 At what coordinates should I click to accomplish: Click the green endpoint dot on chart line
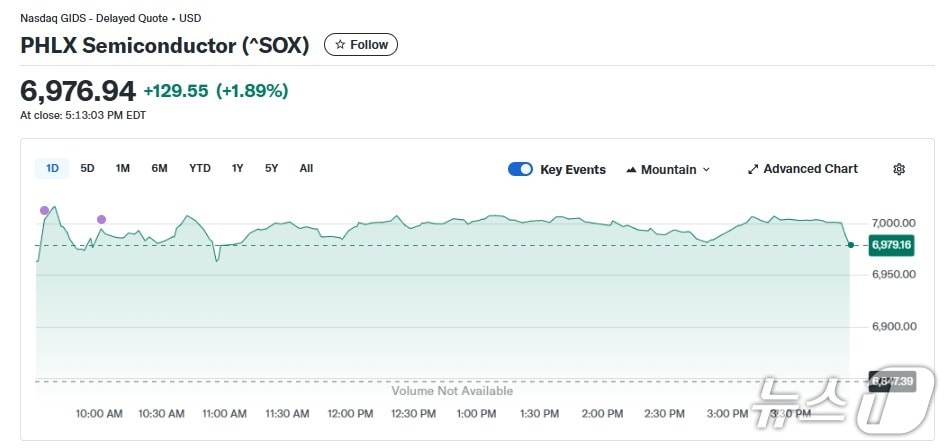click(850, 244)
